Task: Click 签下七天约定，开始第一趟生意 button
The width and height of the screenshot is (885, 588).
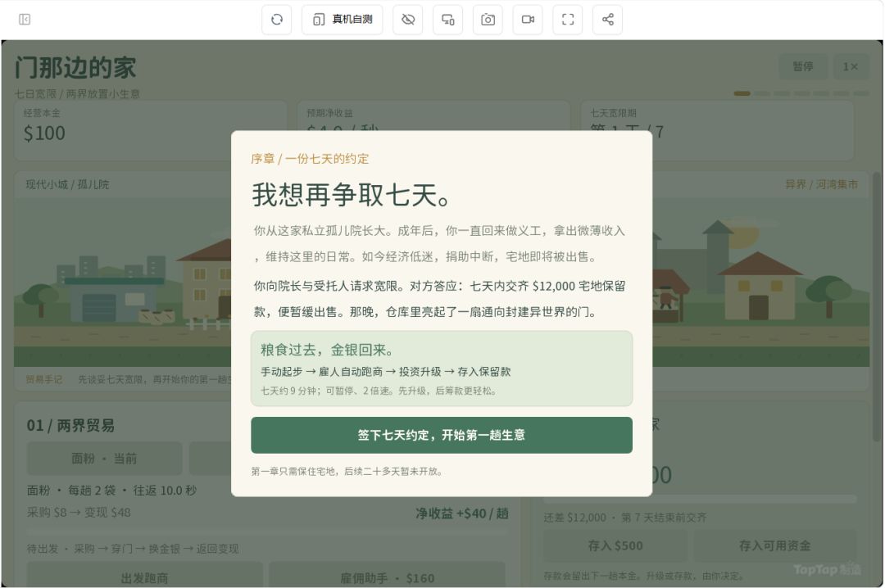Action: pyautogui.click(x=442, y=435)
